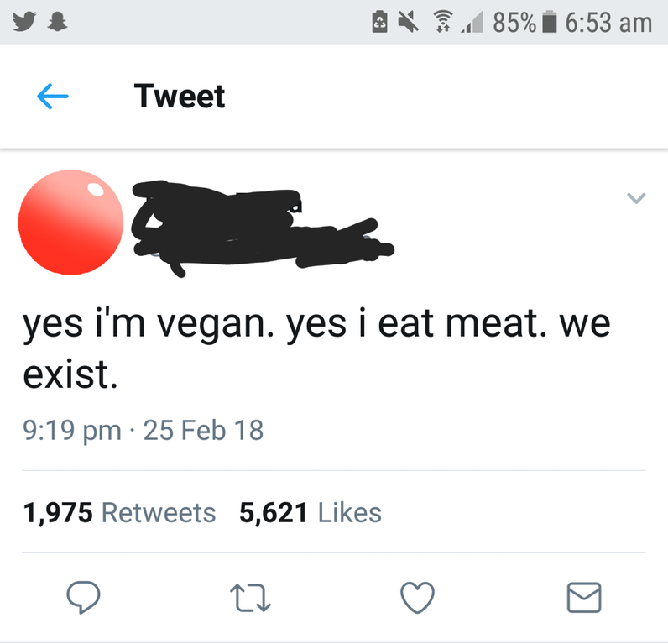This screenshot has height=644, width=668.
Task: Open the red circle profile picture
Action: [70, 222]
